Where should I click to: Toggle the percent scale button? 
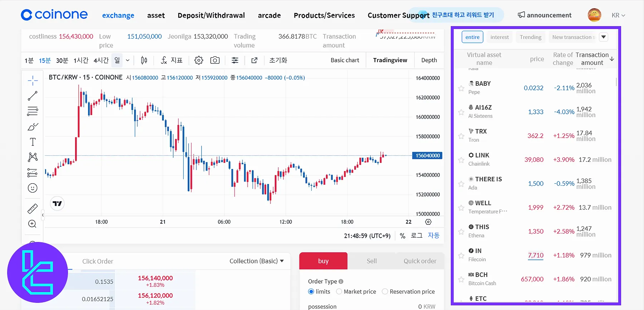pyautogui.click(x=402, y=236)
